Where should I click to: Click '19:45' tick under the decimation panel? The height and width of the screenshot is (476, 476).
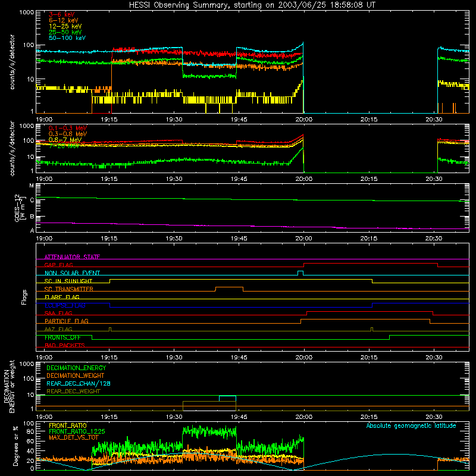[239, 417]
